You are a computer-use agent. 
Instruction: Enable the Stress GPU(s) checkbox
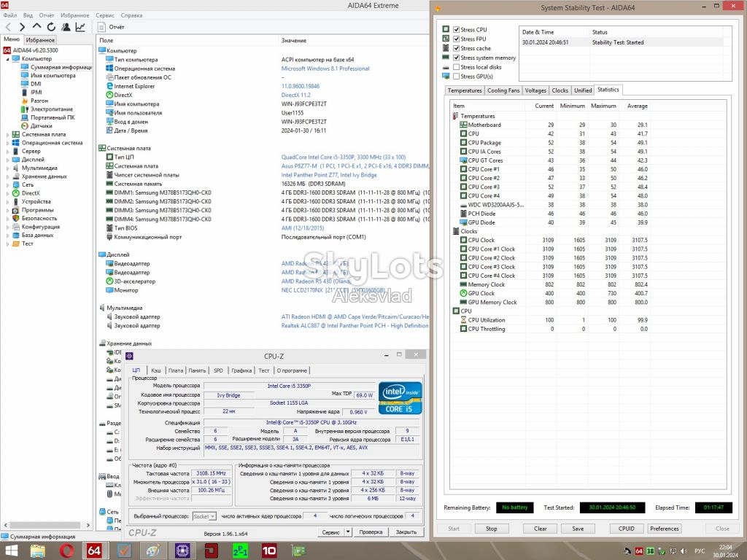457,76
